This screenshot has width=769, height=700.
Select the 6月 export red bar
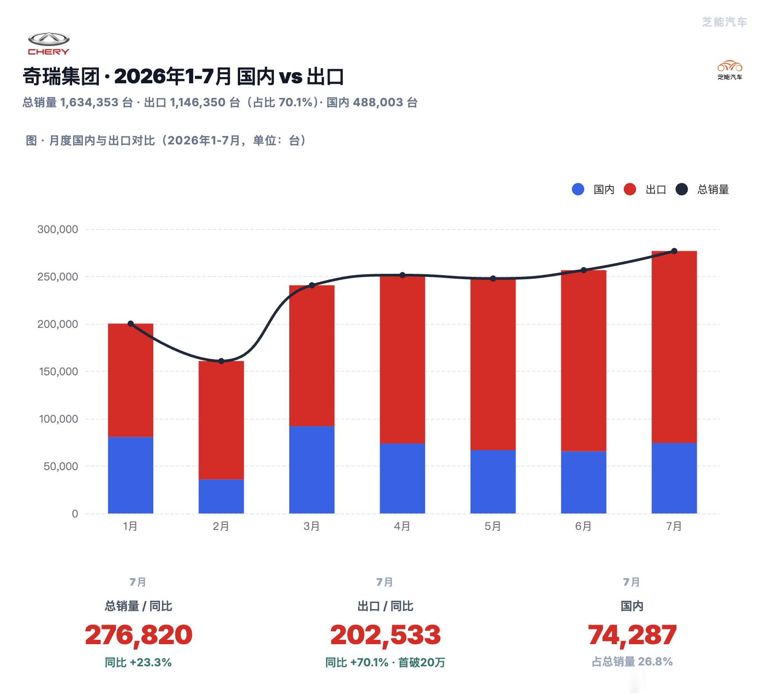tap(583, 361)
